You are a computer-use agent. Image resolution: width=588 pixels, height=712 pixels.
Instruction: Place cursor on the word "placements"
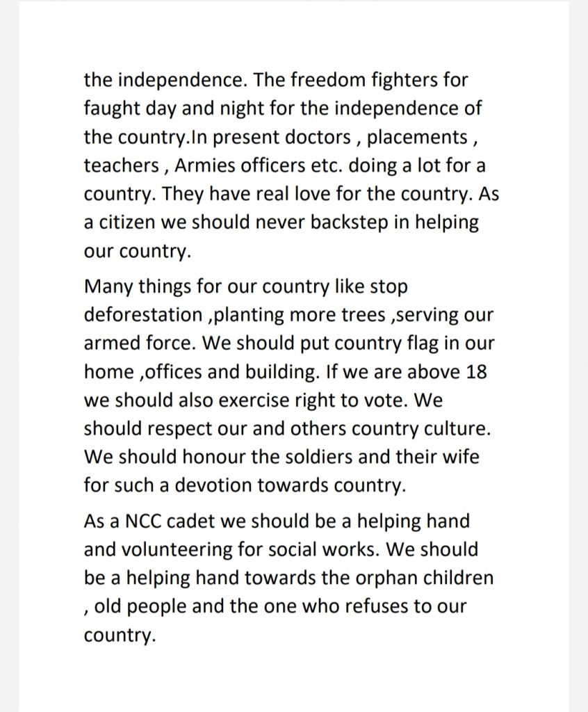point(417,137)
